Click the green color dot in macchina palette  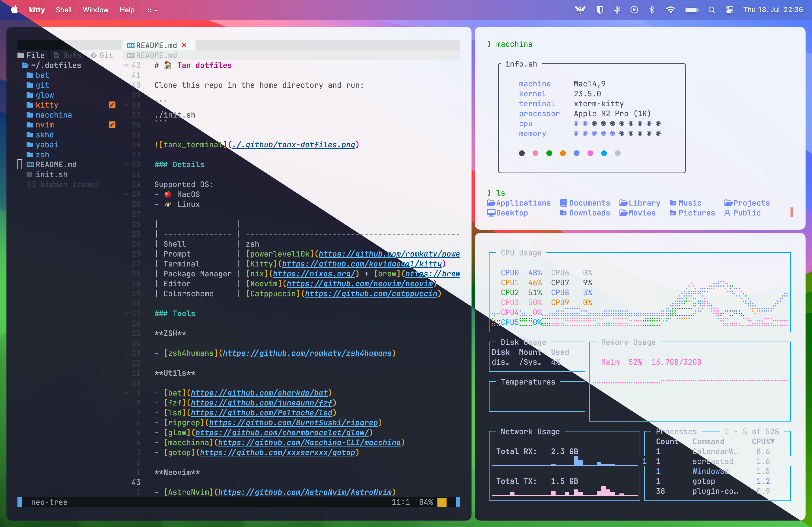point(549,153)
